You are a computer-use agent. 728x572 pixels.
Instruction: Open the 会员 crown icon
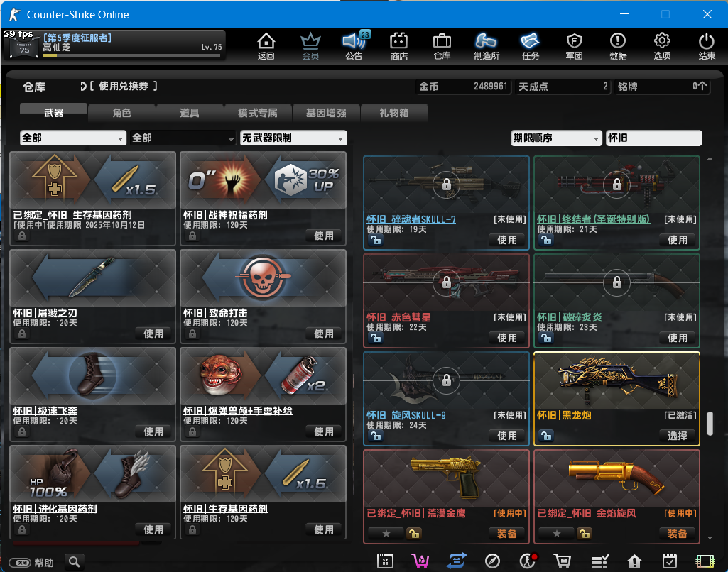[310, 46]
